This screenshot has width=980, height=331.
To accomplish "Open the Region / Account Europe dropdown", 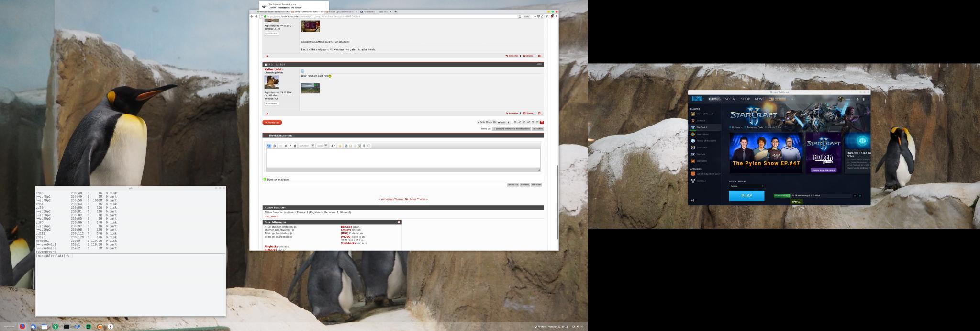I will [x=746, y=186].
